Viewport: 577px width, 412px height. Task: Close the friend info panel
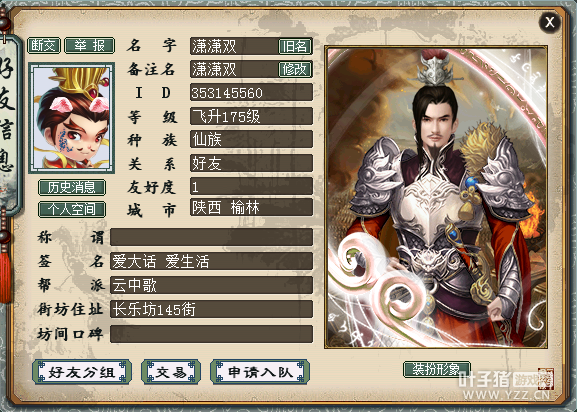tap(550, 22)
